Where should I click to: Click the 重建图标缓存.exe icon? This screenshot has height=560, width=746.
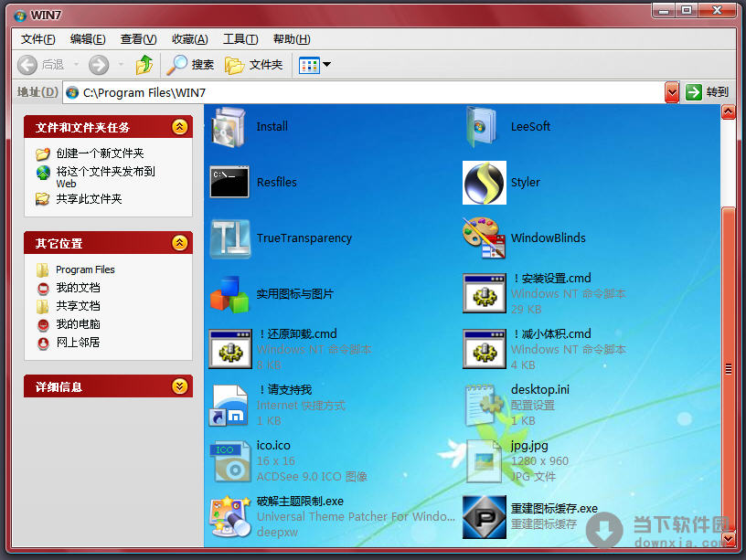tap(484, 516)
